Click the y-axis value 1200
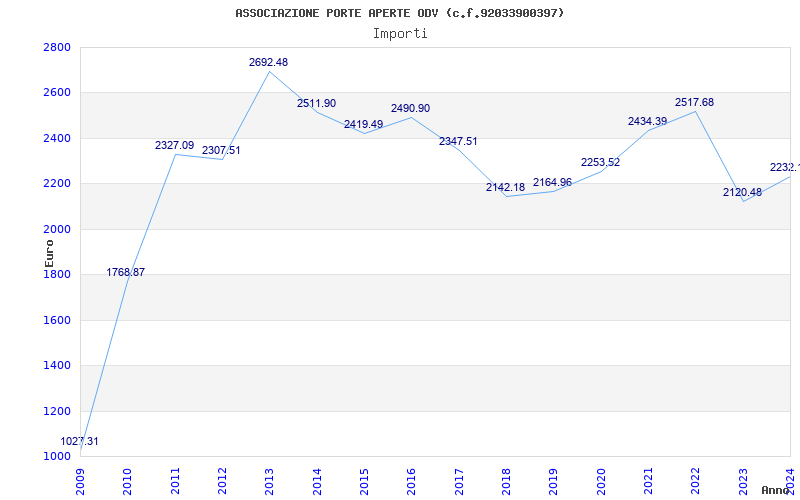800x500 pixels. coord(57,411)
